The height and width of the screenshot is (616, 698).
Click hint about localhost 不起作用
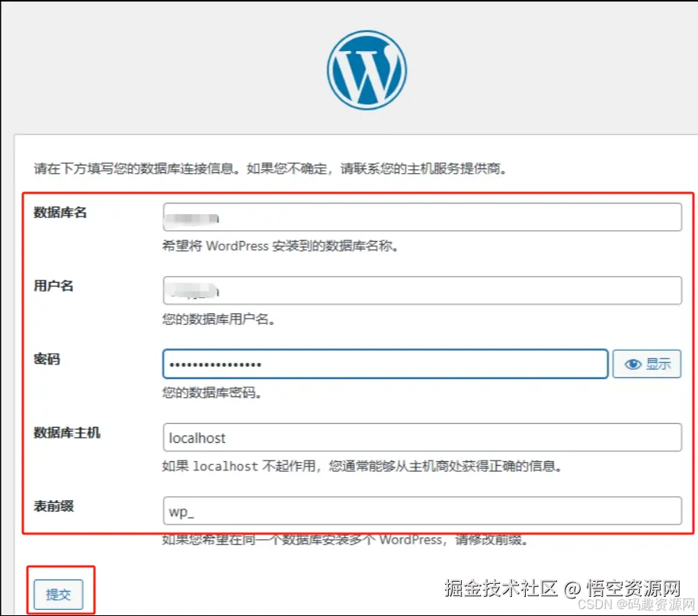(362, 466)
